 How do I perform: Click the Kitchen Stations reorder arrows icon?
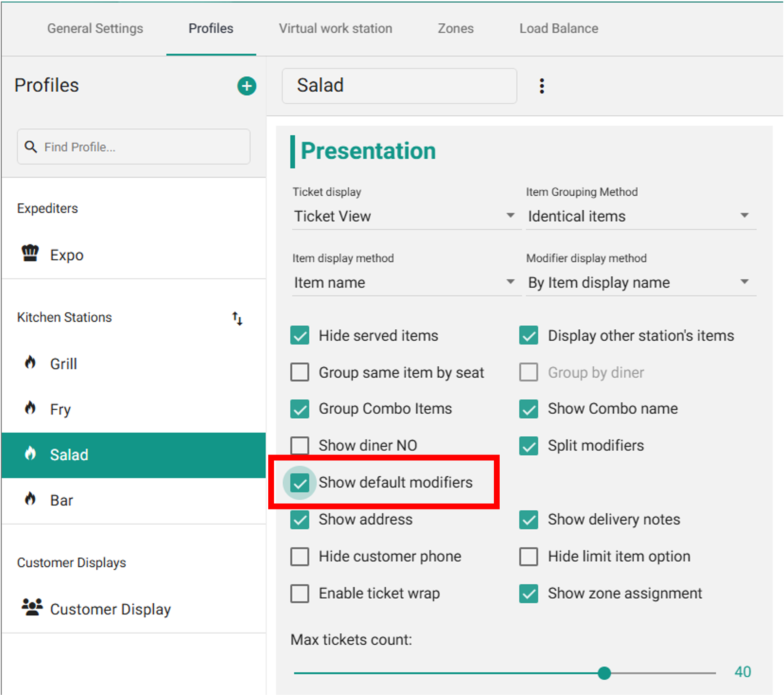(x=237, y=318)
